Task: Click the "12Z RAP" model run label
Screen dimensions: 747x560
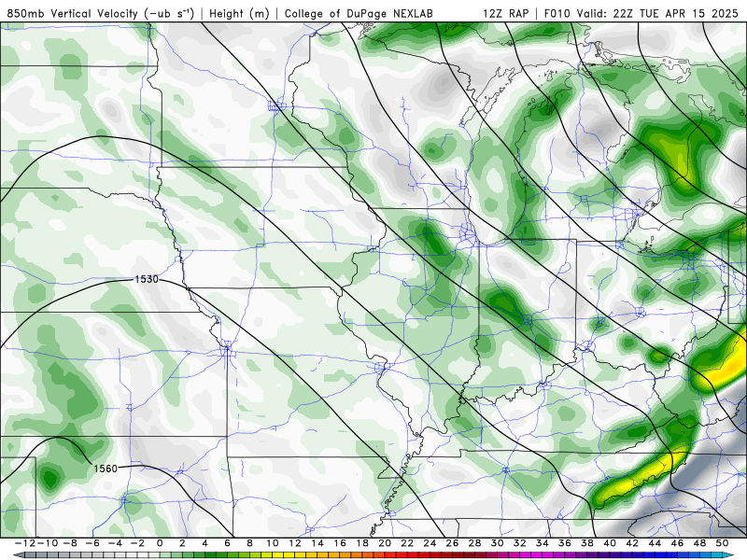Action: click(x=505, y=14)
